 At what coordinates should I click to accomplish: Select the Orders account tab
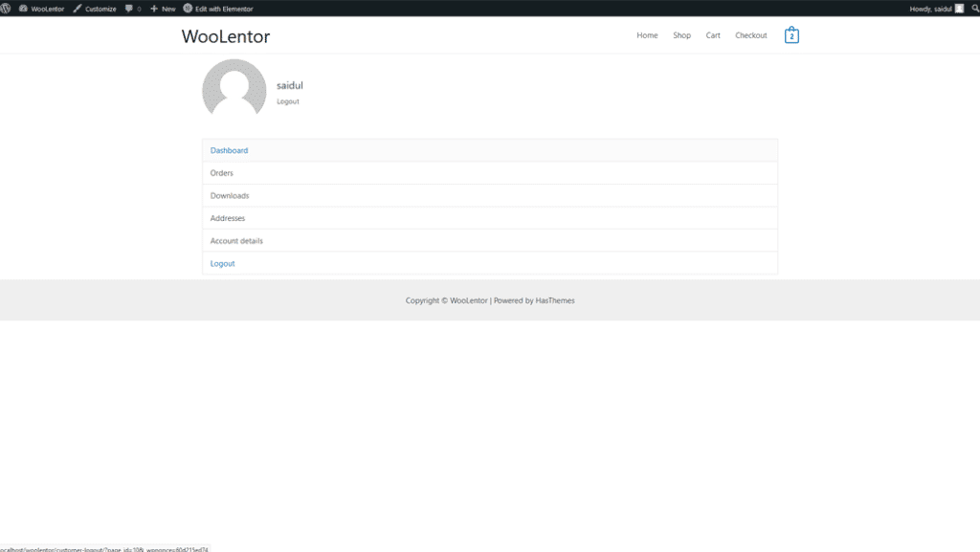(490, 173)
